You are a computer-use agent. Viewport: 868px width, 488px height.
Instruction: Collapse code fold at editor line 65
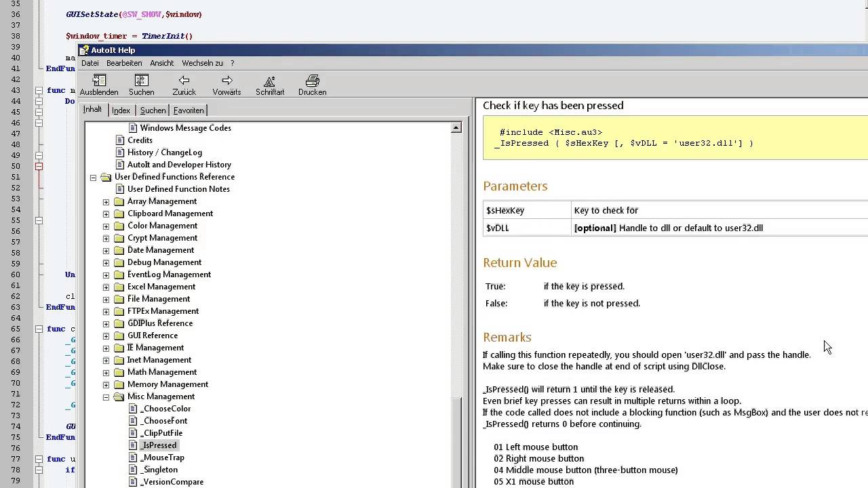[39, 329]
